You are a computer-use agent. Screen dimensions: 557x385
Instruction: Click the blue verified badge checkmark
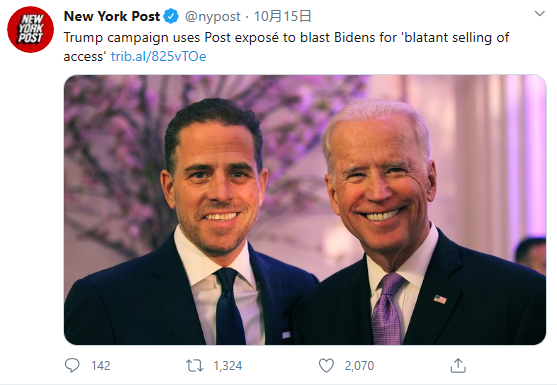pos(171,16)
